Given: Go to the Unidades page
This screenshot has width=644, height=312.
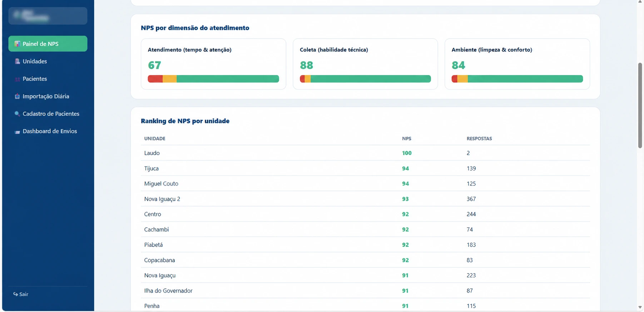Looking at the screenshot, I should 48,61.
